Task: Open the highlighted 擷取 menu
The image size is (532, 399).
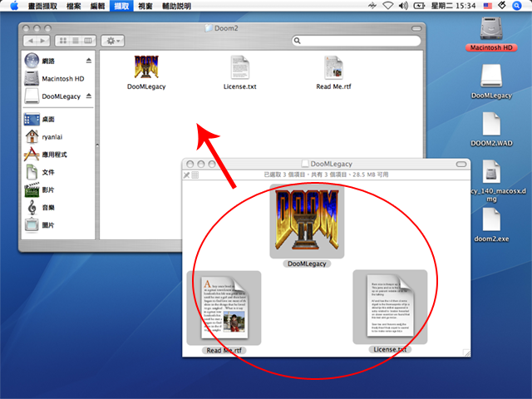Action: pos(121,6)
